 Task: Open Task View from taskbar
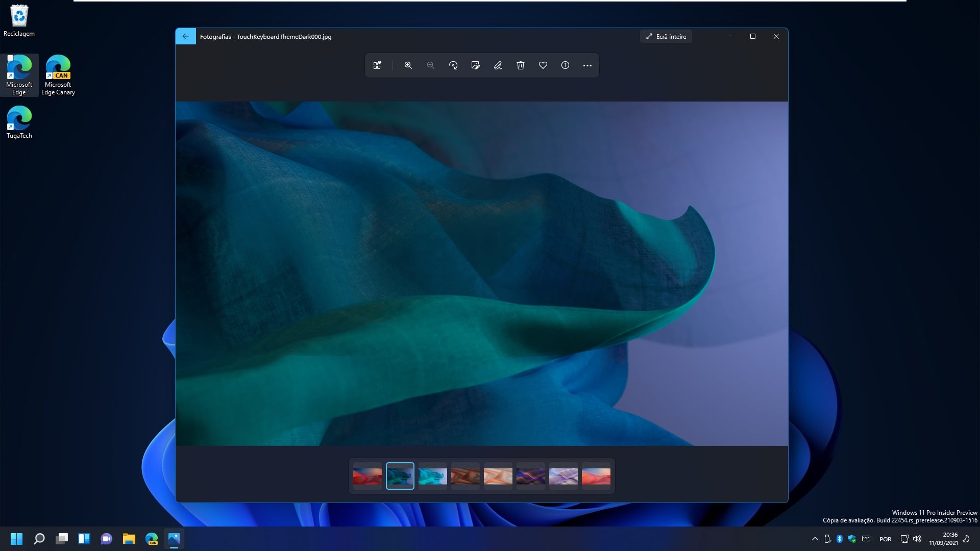point(62,539)
